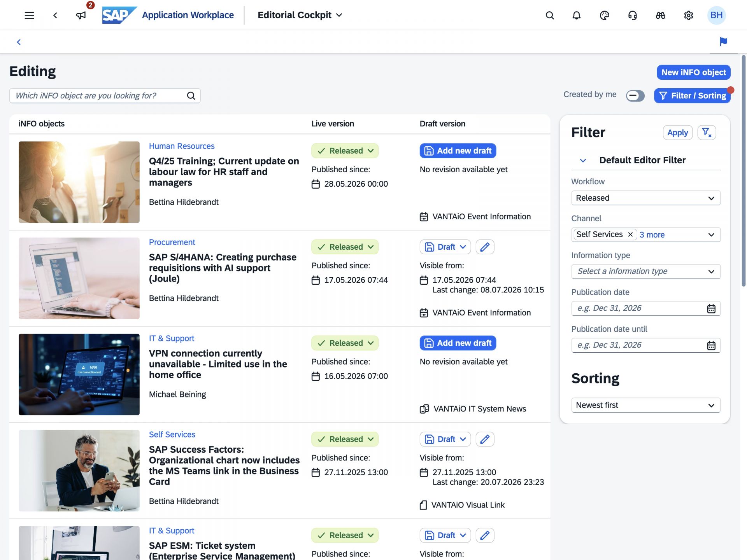Screen dimensions: 747x560
Task: Collapse the Default Editor Filter section
Action: 583,161
